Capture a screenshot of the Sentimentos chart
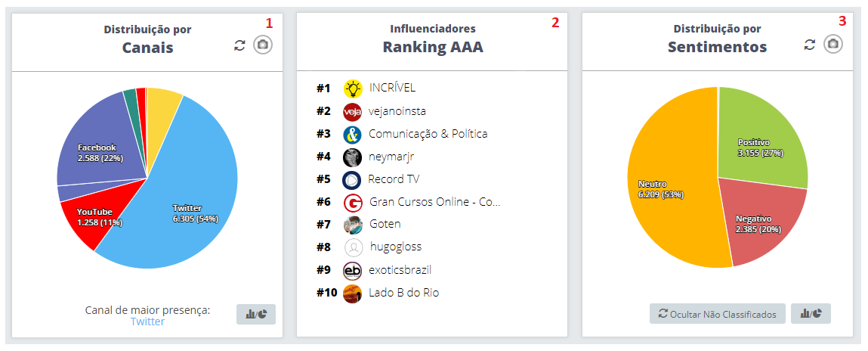Image resolution: width=868 pixels, height=351 pixels. (832, 45)
